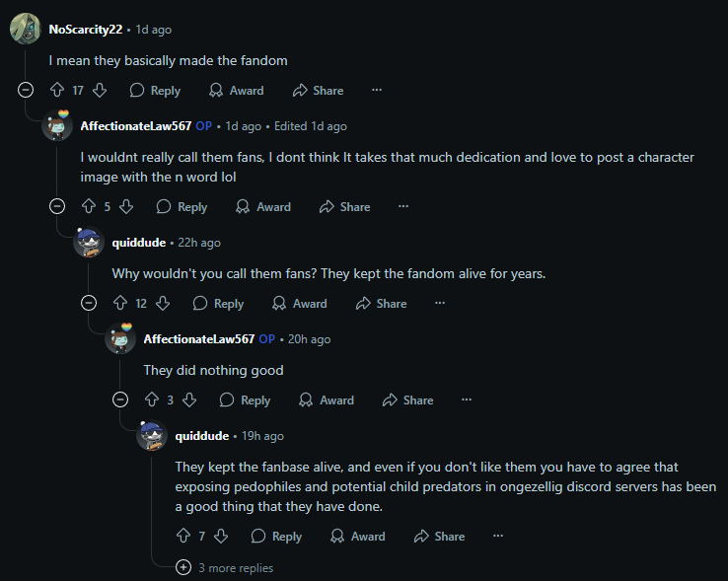Upvote quiddude's comment with 12 points
728x581 pixels.
click(x=120, y=304)
